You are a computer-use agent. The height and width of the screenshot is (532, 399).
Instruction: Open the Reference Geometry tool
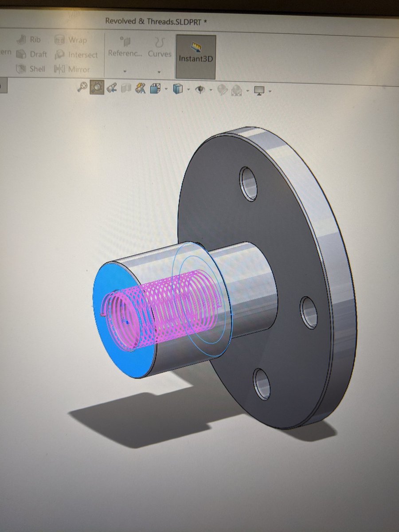pos(125,47)
